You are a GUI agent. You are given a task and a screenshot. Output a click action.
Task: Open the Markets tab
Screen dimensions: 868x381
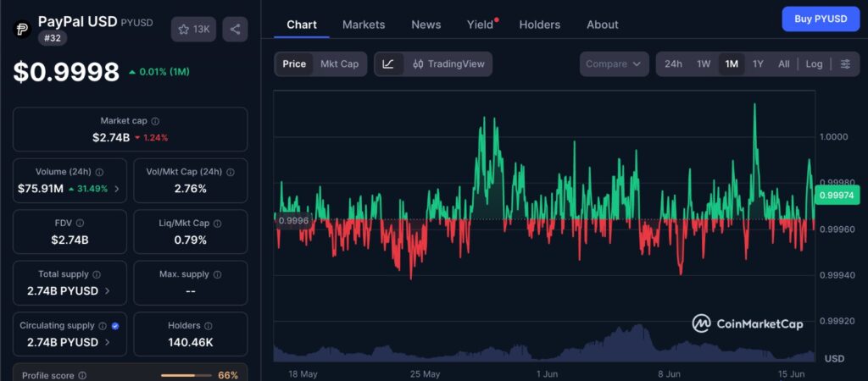(x=364, y=25)
